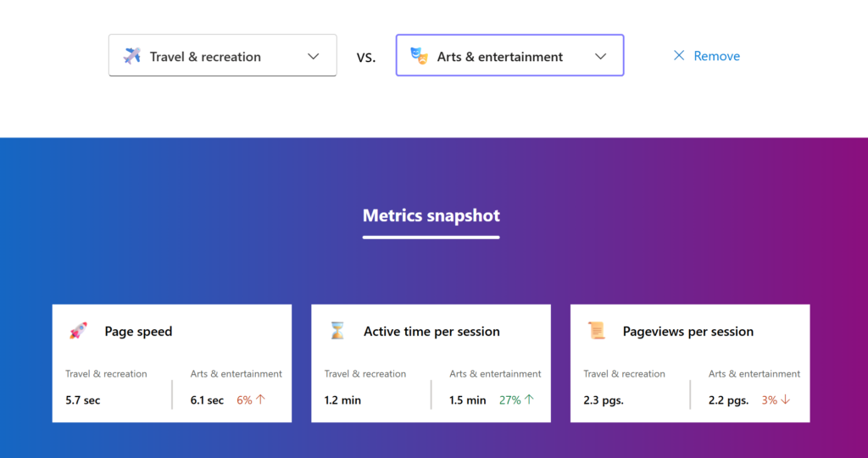Click the 2.3 pgs. Travel & recreation value
This screenshot has height=458, width=868.
[x=604, y=399]
